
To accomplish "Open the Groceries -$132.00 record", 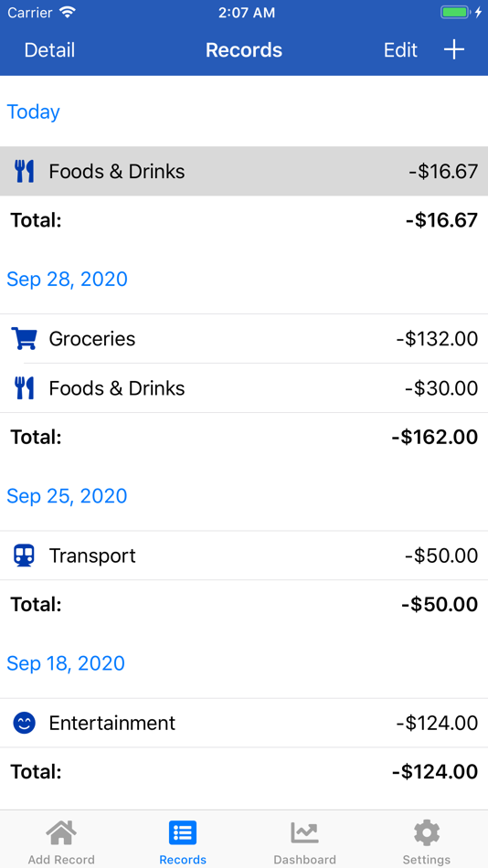I will (x=244, y=339).
